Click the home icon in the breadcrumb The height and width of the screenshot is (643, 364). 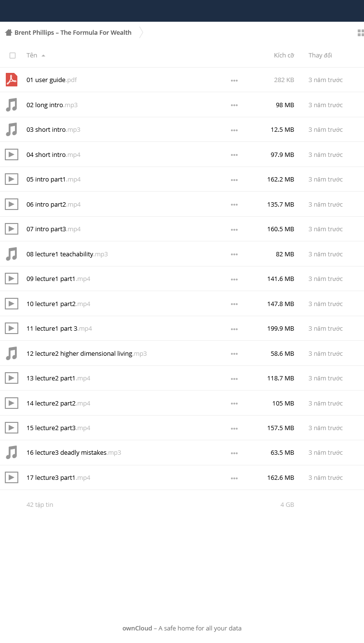coord(8,33)
